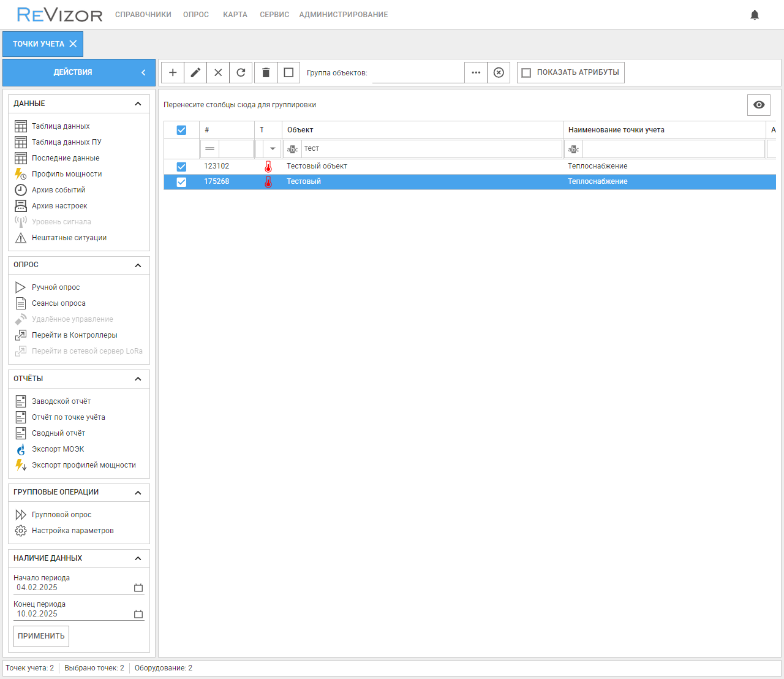Open Архив событий

pyautogui.click(x=58, y=190)
